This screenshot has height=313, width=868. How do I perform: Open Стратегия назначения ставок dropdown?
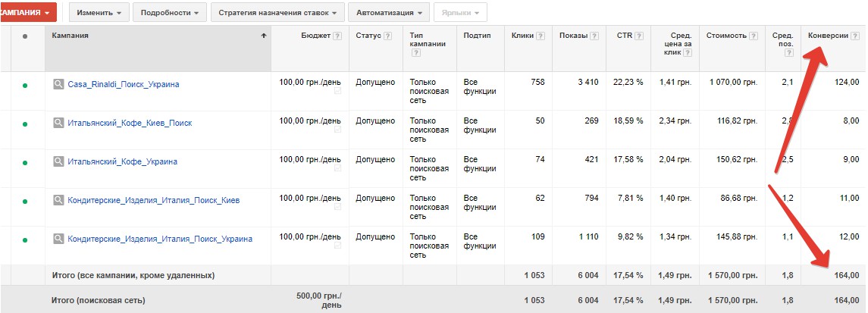coord(277,13)
